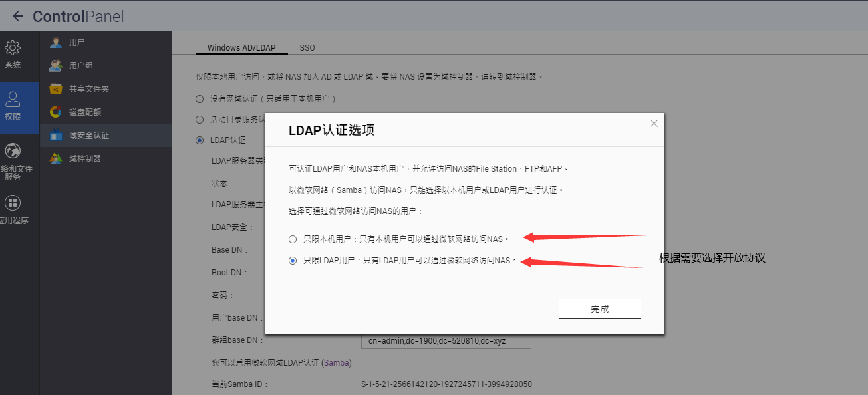Click the 群組base DN input field
868x395 pixels.
pos(446,341)
